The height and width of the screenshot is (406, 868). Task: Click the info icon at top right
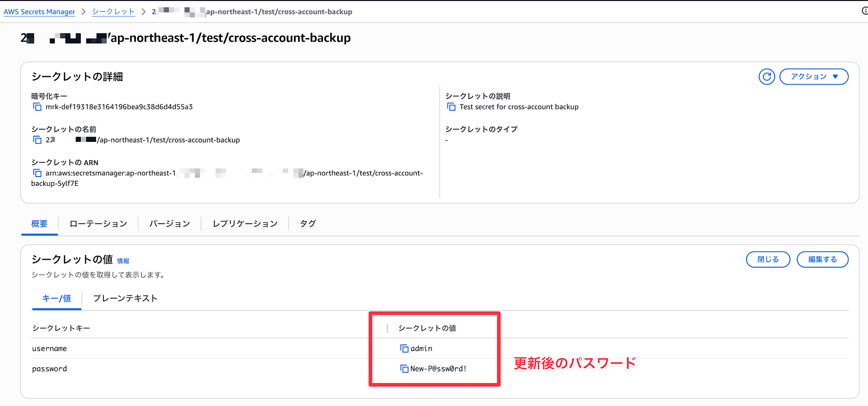click(x=864, y=11)
